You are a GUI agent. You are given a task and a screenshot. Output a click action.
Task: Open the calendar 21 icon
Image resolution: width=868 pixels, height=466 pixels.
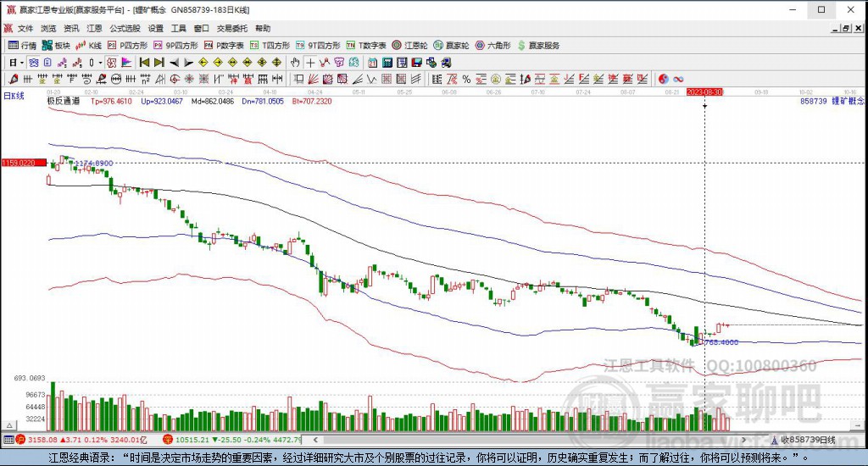373,63
